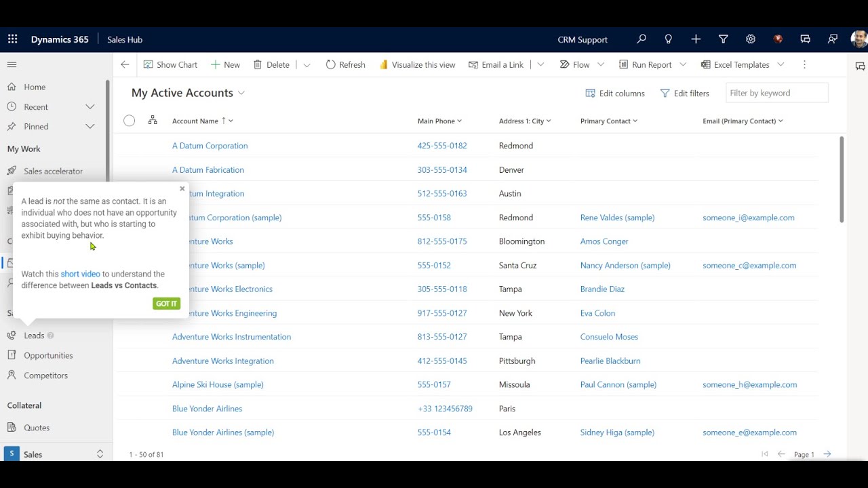The image size is (868, 488).
Task: Jump to first page icon
Action: pyautogui.click(x=765, y=454)
